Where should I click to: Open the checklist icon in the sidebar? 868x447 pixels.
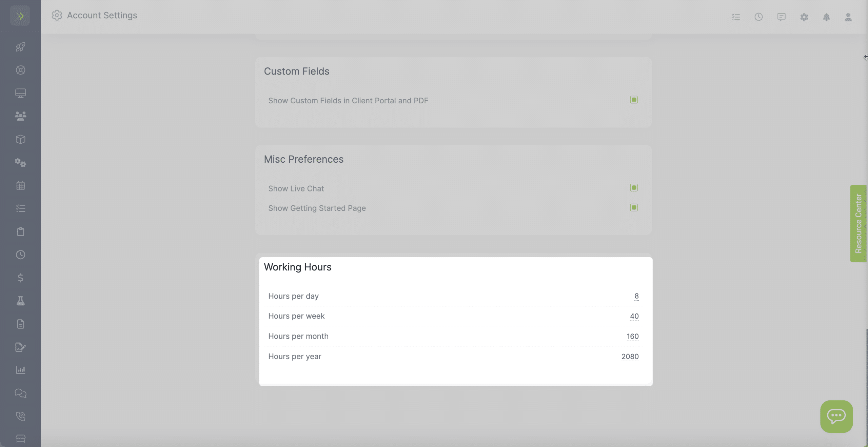[20, 208]
